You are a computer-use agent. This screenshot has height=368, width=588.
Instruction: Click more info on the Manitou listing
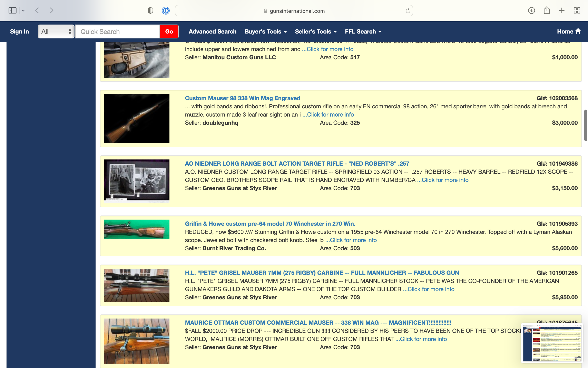point(327,49)
